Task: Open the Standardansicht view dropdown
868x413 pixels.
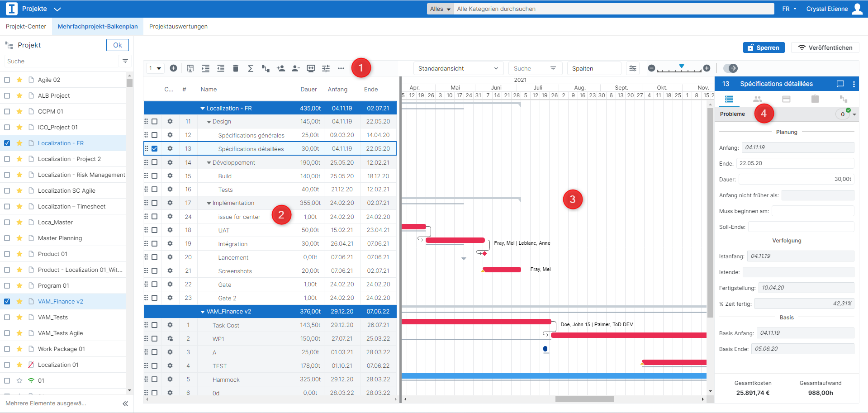Action: pyautogui.click(x=458, y=68)
